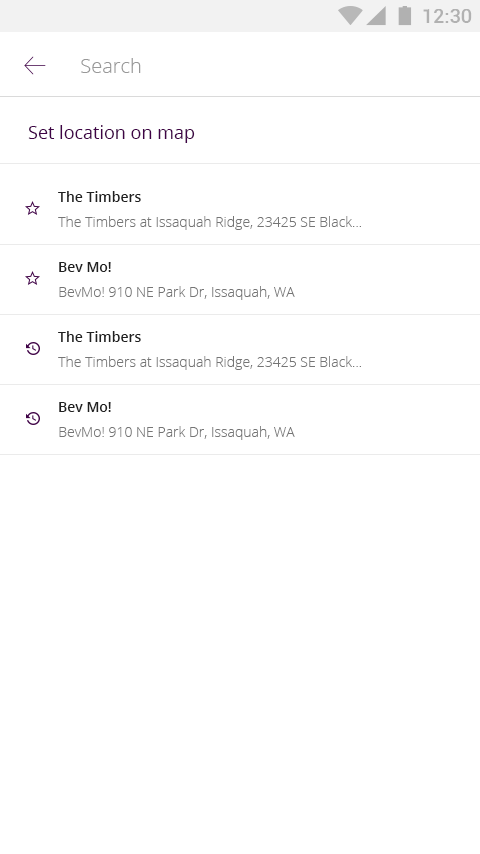Image resolution: width=480 pixels, height=854 pixels.
Task: Focus the Search input field
Action: (x=272, y=66)
